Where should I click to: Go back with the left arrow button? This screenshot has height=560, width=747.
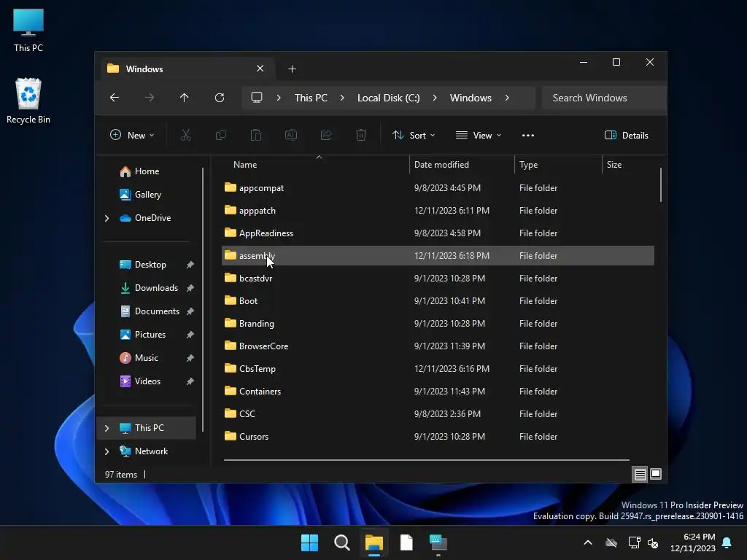click(x=115, y=98)
